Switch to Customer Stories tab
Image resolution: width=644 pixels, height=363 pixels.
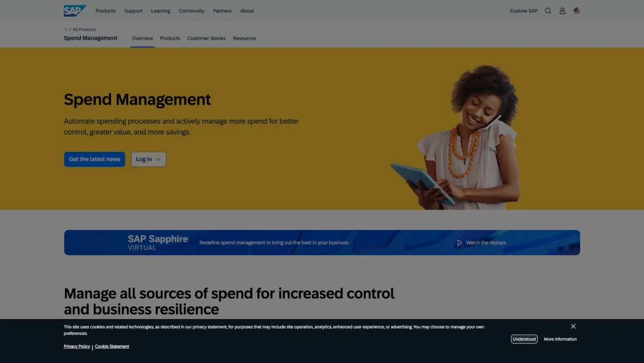pos(206,38)
